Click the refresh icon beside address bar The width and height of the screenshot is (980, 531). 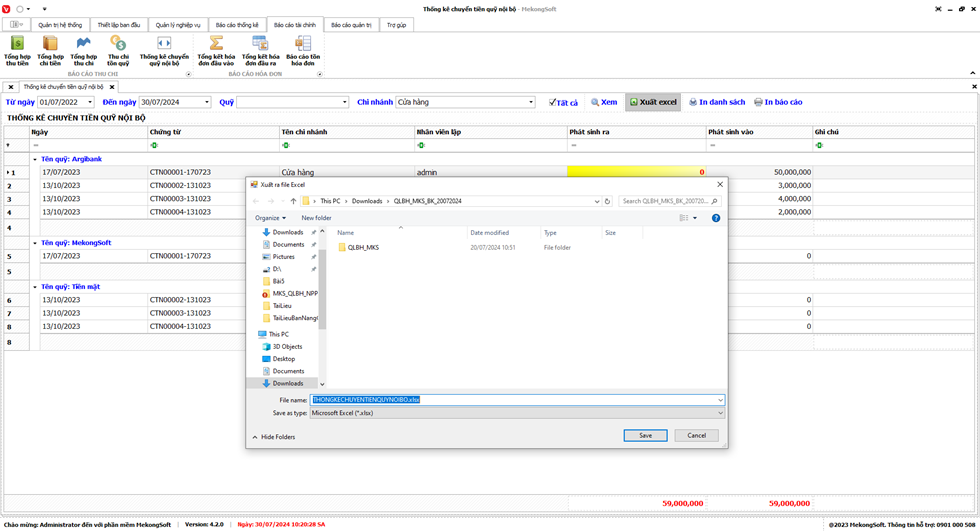point(607,201)
